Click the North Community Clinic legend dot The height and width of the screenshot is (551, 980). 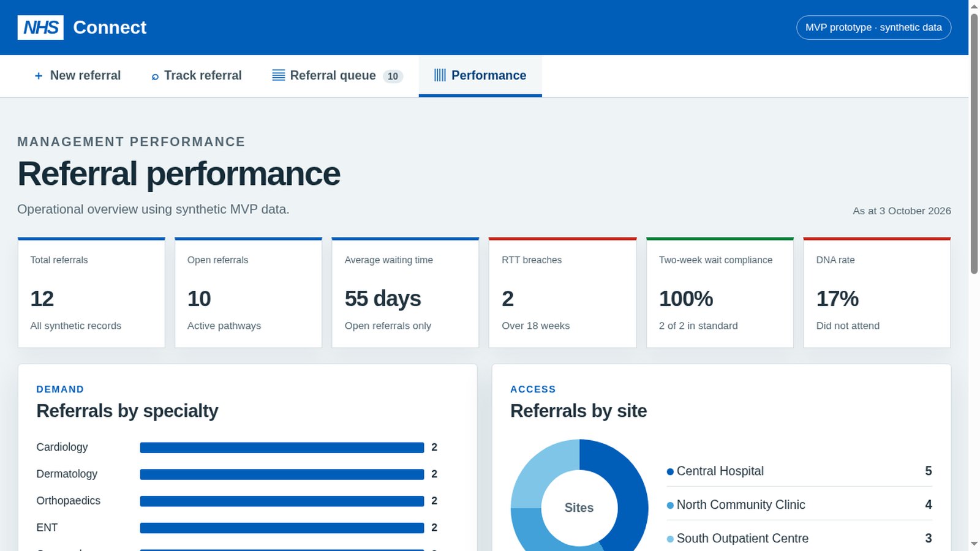point(670,505)
